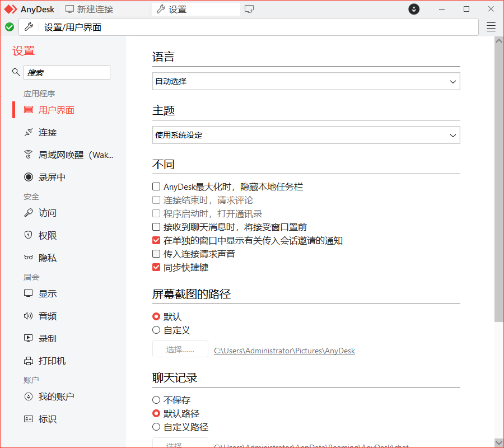Click the 访问 key icon

(x=29, y=213)
